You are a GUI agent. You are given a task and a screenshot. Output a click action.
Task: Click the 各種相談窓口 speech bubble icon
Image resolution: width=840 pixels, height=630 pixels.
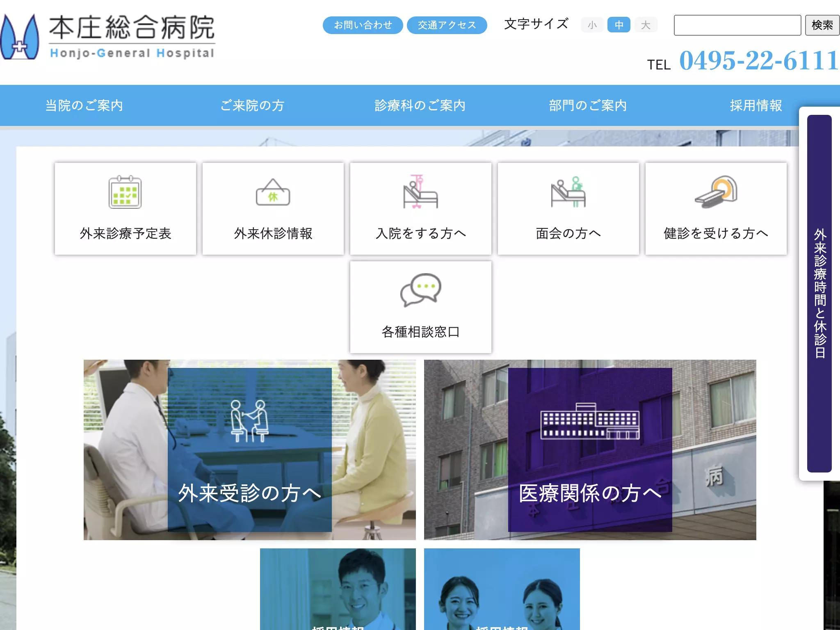[420, 290]
